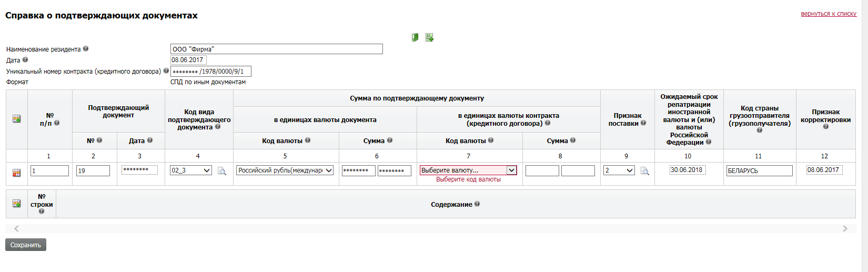
Task: Edit the document number field containing 19
Action: [x=93, y=170]
